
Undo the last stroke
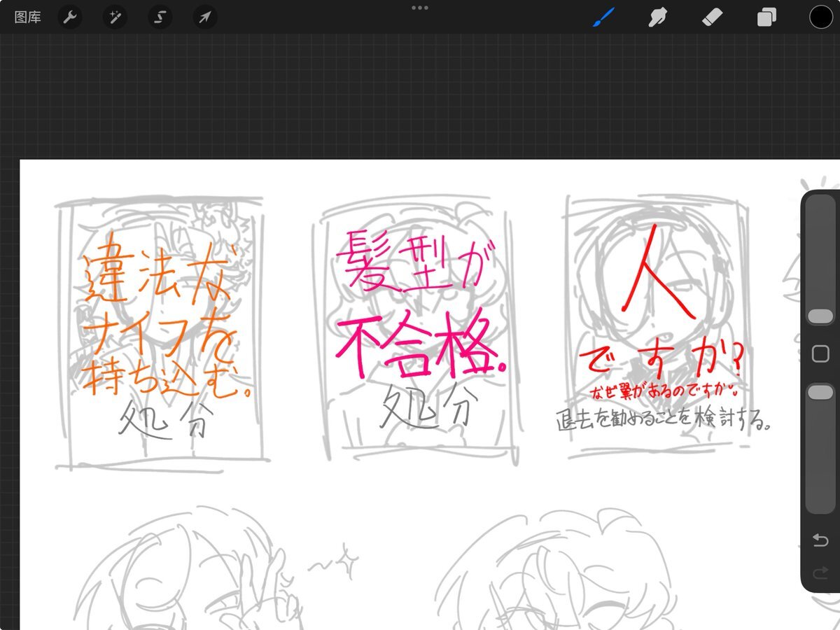coord(820,540)
